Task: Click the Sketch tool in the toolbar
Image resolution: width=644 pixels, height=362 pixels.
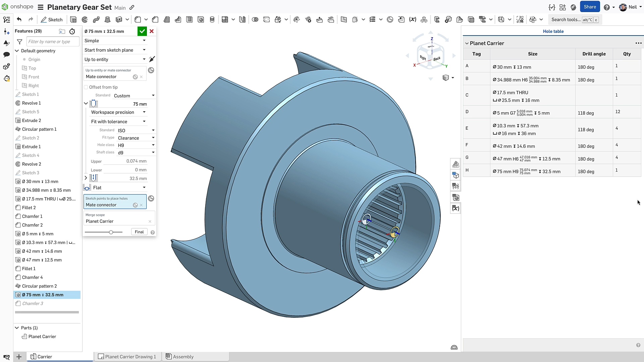Action: (x=52, y=20)
